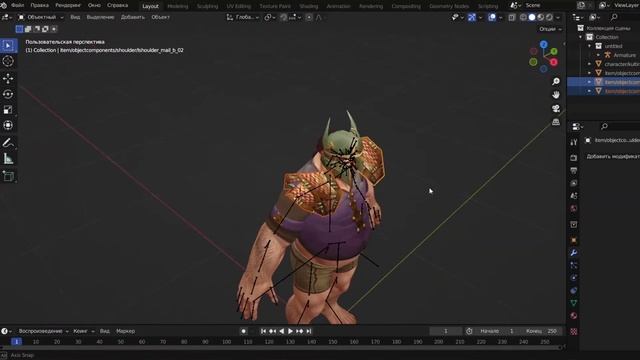
Task: Select the Measure ruler tool
Action: pyautogui.click(x=8, y=159)
